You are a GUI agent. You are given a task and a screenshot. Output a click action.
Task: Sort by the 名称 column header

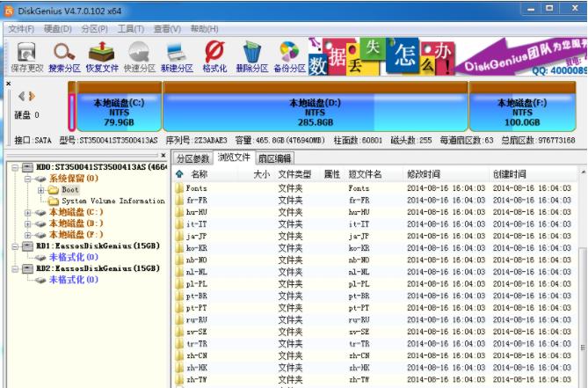pos(199,174)
